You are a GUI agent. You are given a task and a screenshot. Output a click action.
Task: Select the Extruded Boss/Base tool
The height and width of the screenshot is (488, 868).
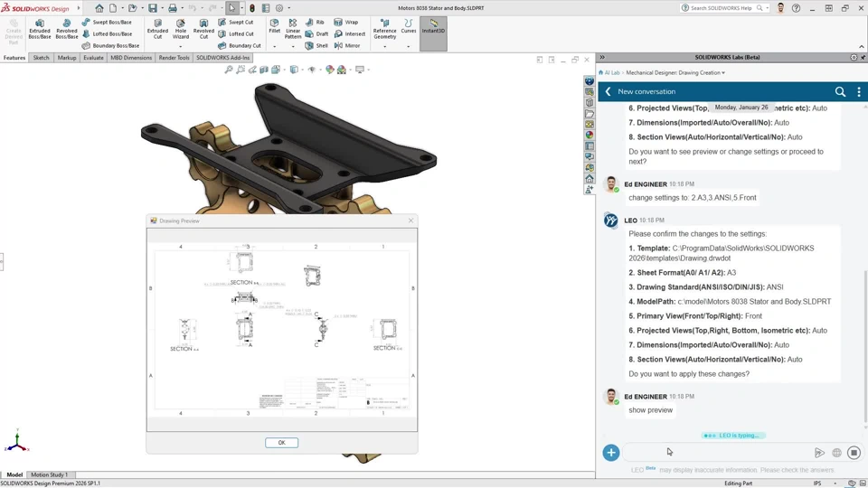(x=40, y=29)
